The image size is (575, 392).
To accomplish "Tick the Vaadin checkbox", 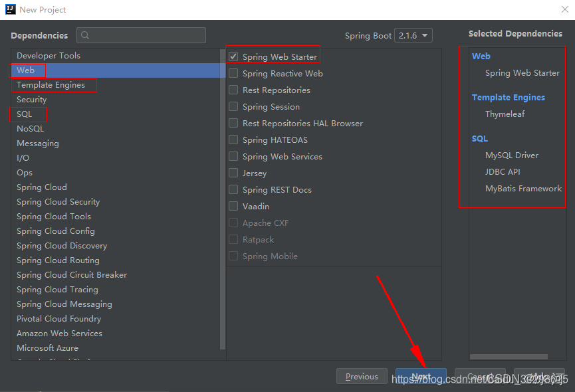I will pyautogui.click(x=233, y=206).
